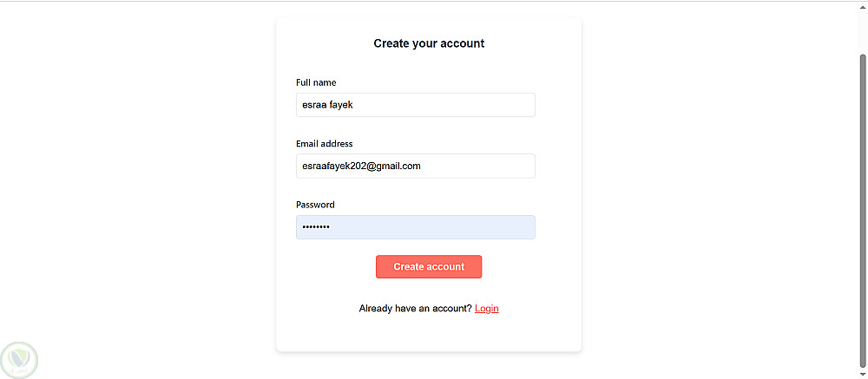Click the masked password dots
The width and height of the screenshot is (868, 379).
315,227
